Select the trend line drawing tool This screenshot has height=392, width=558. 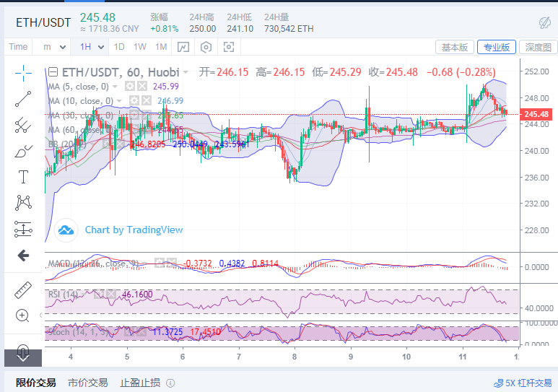click(x=23, y=99)
